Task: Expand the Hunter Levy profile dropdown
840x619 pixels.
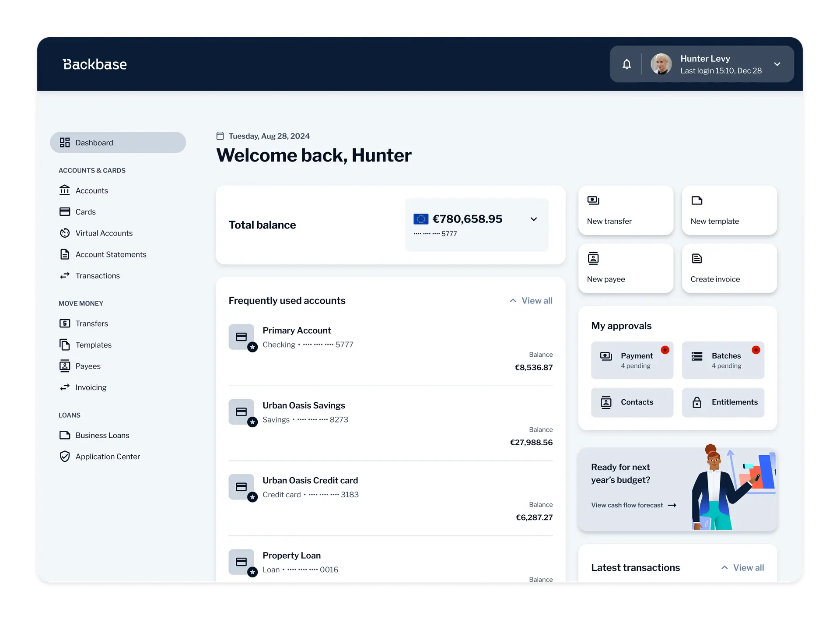Action: [777, 64]
